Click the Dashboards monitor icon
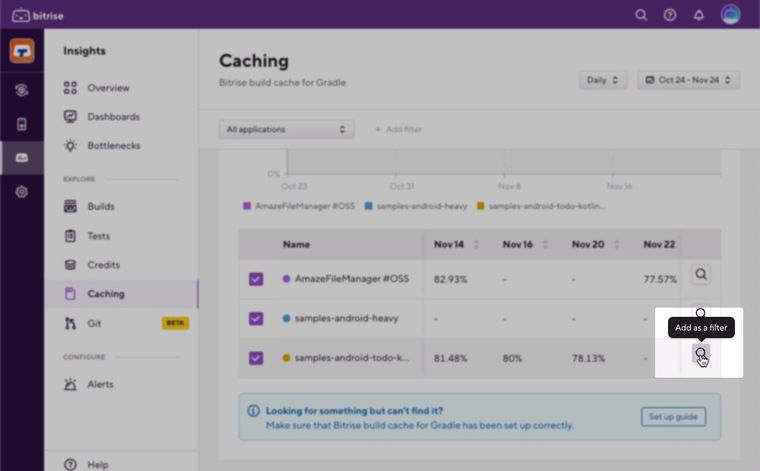 point(70,116)
